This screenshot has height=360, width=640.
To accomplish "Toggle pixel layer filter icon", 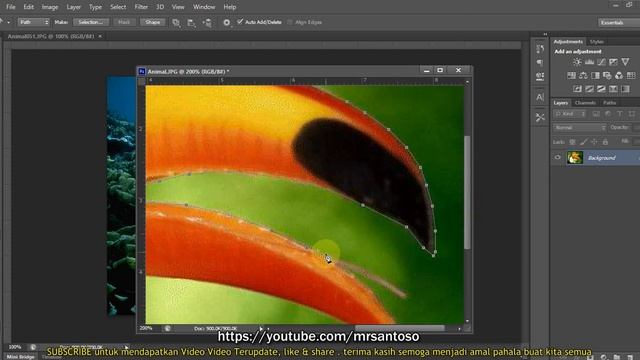I will pyautogui.click(x=596, y=114).
